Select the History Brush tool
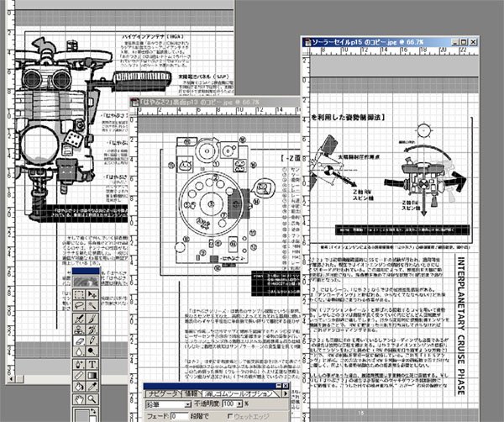504x422 pixels. (92, 330)
